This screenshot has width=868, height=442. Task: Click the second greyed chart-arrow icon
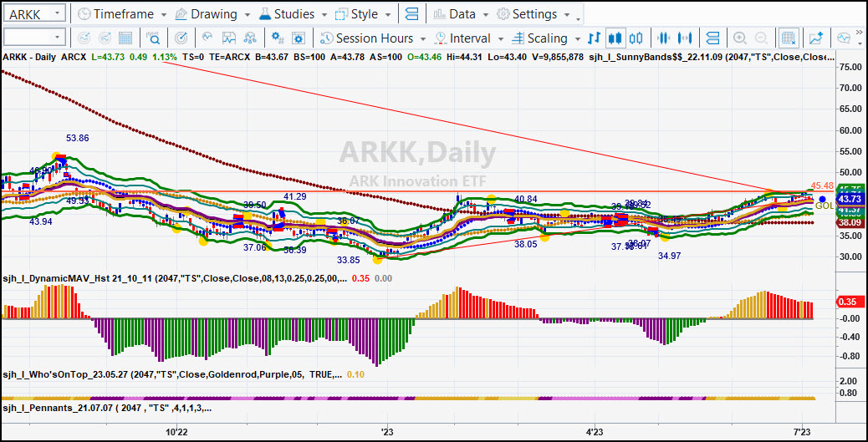pyautogui.click(x=104, y=38)
